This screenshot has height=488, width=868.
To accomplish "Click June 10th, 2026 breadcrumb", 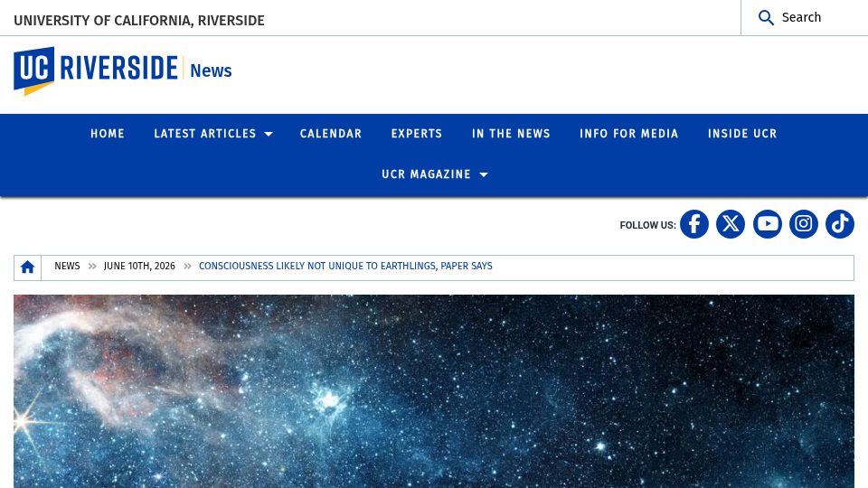I will tap(139, 266).
